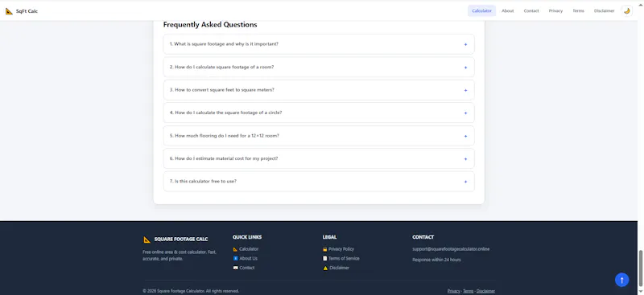The image size is (644, 295).
Task: Click the page vertical scrollbar thumb
Action: click(x=640, y=269)
